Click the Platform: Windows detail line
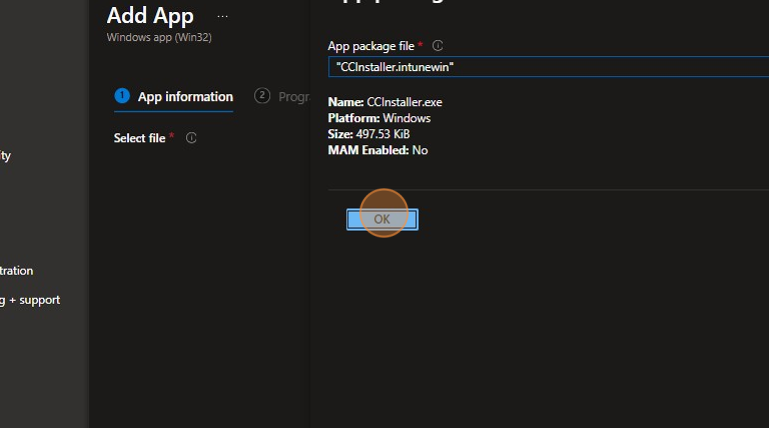 379,118
